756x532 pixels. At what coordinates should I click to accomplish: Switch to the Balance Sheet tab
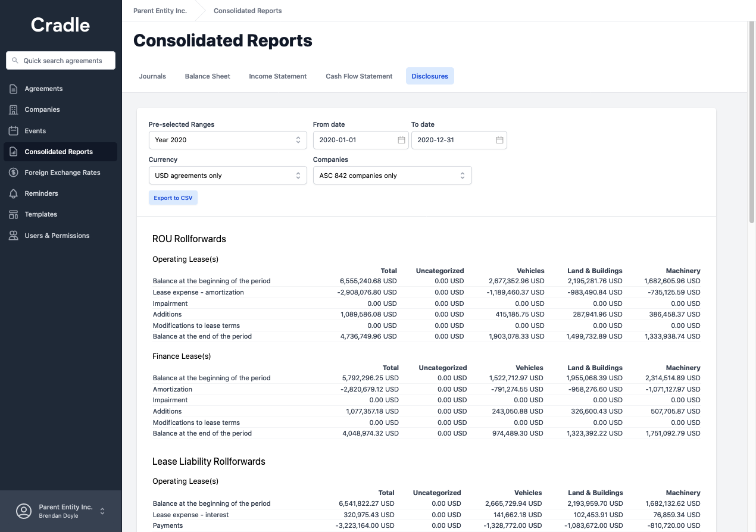point(207,76)
